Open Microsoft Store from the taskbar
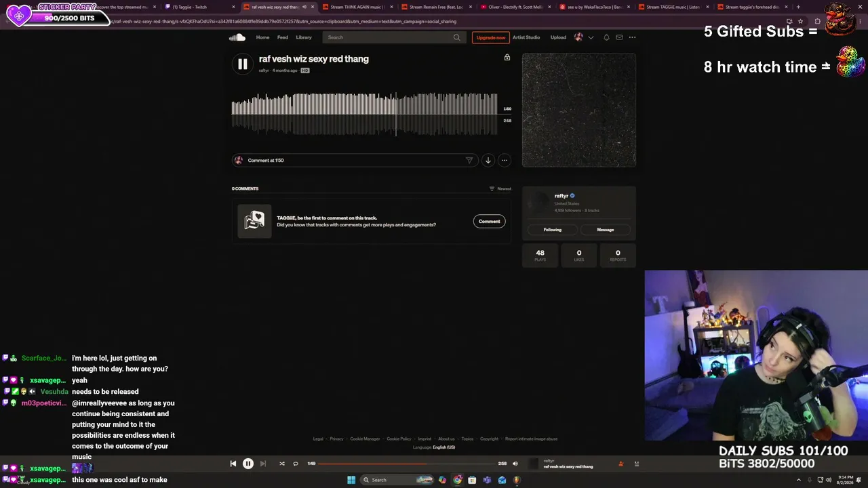 (472, 480)
